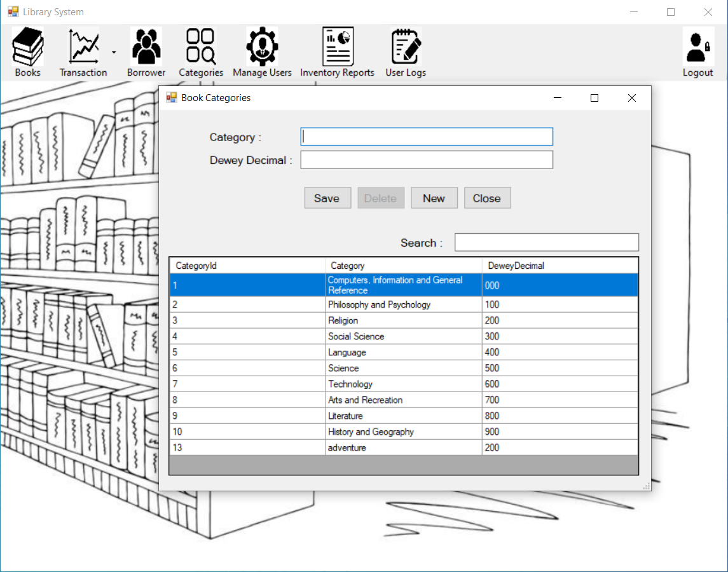The width and height of the screenshot is (728, 572).
Task: Click the Save button
Action: [327, 198]
